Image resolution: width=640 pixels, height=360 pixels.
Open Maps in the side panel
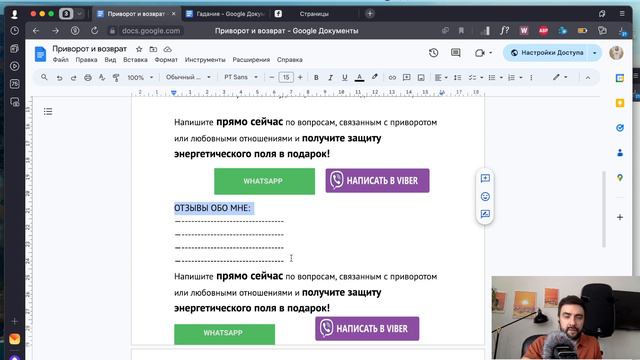[620, 178]
